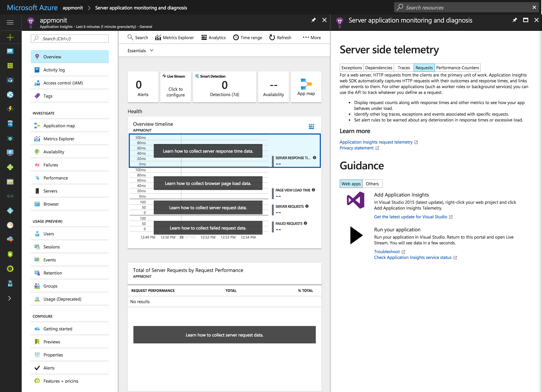This screenshot has width=542, height=392.
Task: Open the SQL databases icon in sidebar
Action: pyautogui.click(x=10, y=124)
